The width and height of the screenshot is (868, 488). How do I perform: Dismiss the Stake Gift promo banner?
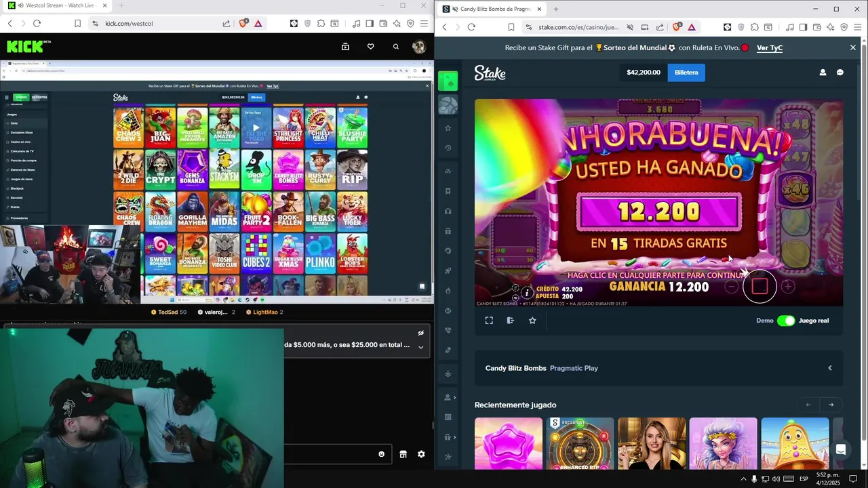pyautogui.click(x=853, y=47)
